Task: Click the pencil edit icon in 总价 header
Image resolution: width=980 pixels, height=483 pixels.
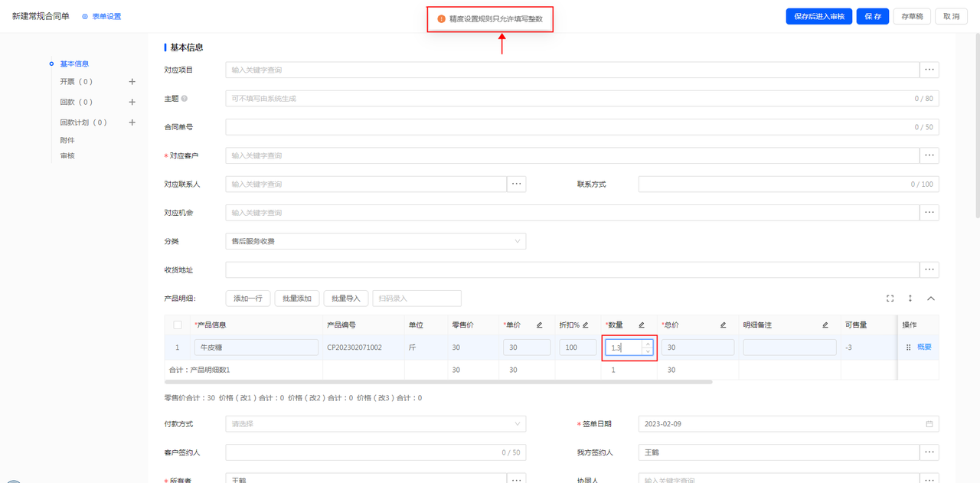Action: point(723,325)
